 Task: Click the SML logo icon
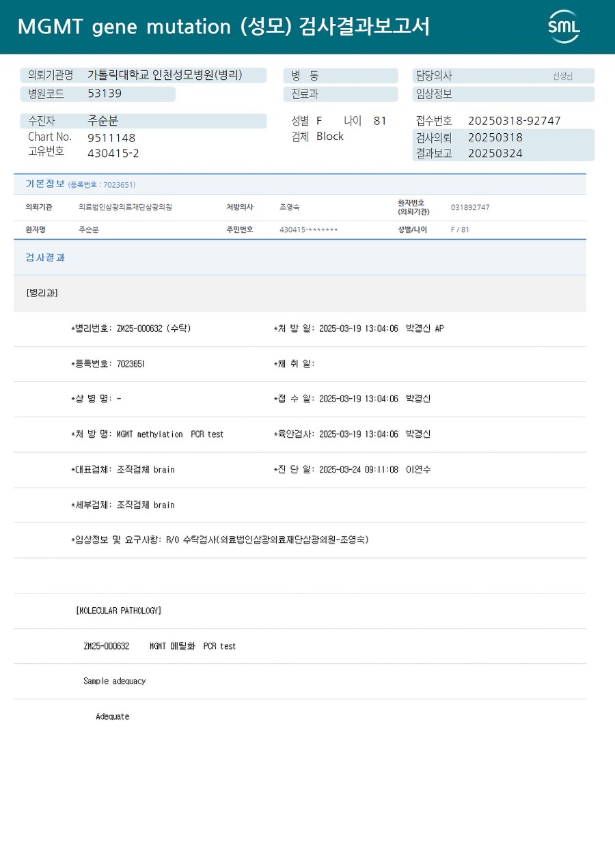(564, 27)
